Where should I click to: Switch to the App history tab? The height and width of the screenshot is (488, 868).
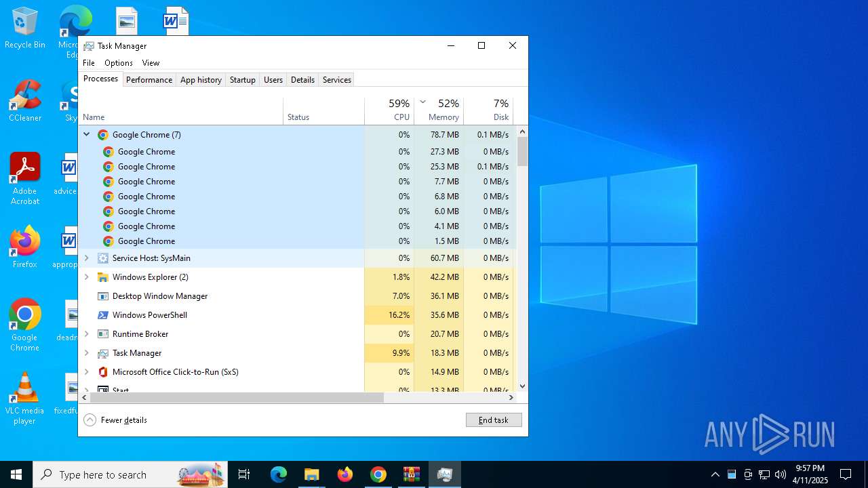click(x=201, y=80)
